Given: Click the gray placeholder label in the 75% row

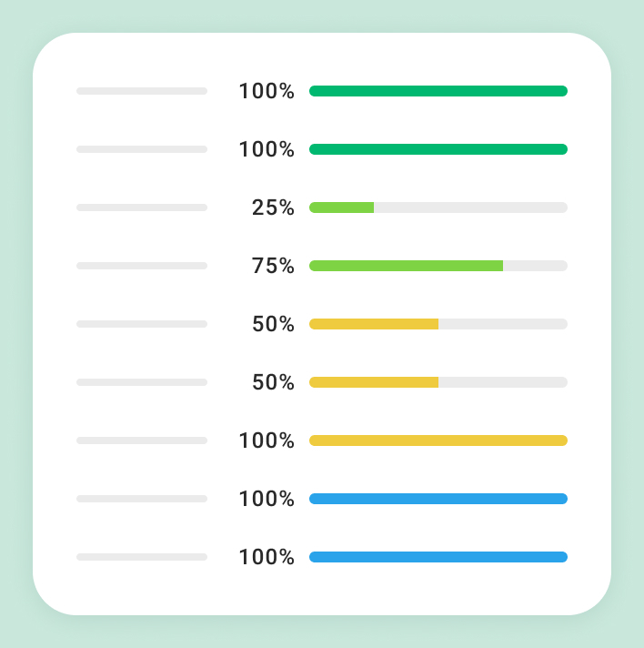Looking at the screenshot, I should (142, 266).
